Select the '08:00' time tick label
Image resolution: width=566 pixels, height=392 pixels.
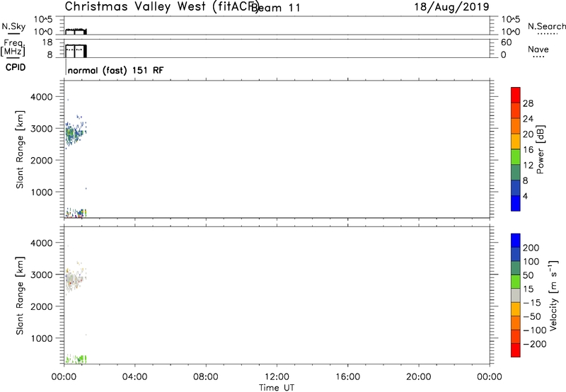point(205,377)
